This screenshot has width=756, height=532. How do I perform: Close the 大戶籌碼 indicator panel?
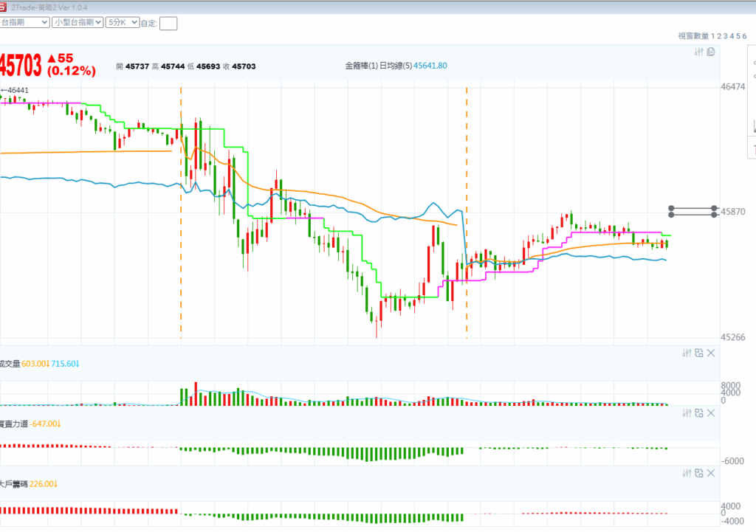tap(711, 473)
